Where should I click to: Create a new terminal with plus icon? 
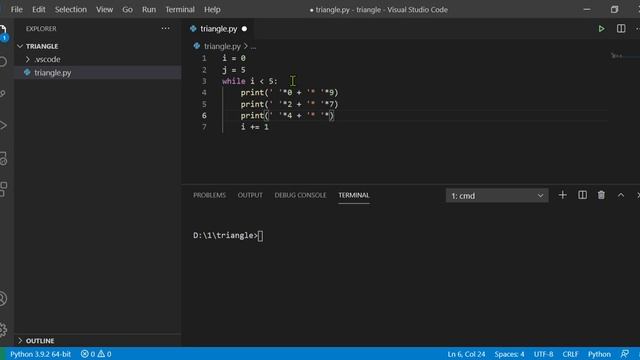(x=562, y=195)
